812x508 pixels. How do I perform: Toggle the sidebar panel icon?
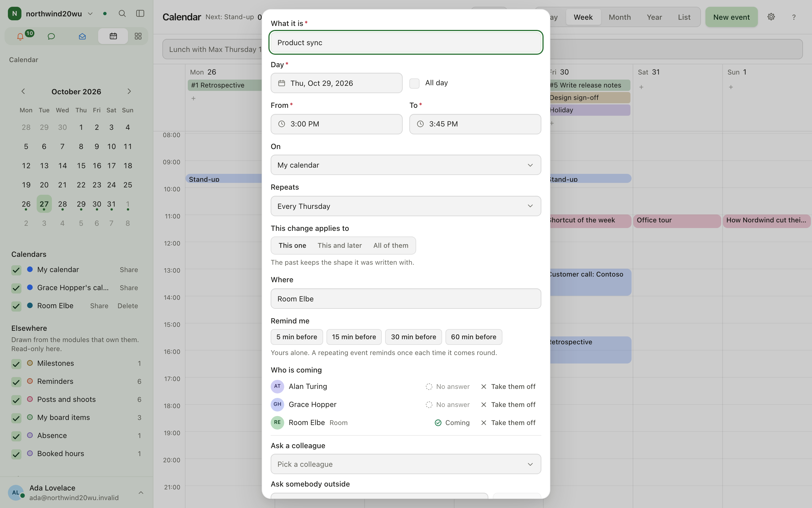[x=140, y=14]
